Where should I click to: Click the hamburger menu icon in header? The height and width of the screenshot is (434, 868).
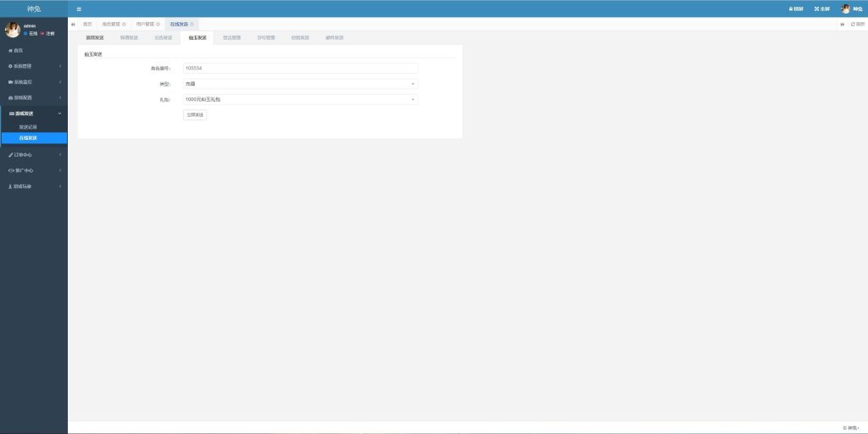coord(79,8)
